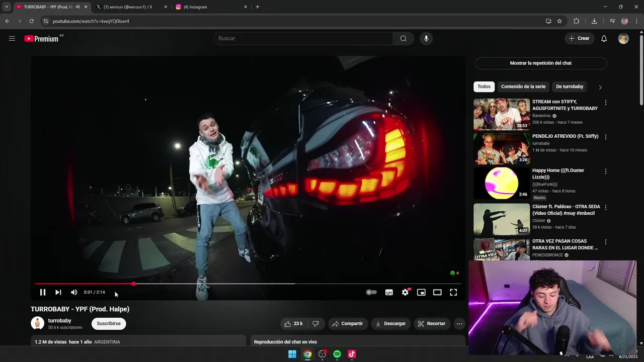This screenshot has height=362, width=644.
Task: Click the search magnifier button
Action: point(404,39)
